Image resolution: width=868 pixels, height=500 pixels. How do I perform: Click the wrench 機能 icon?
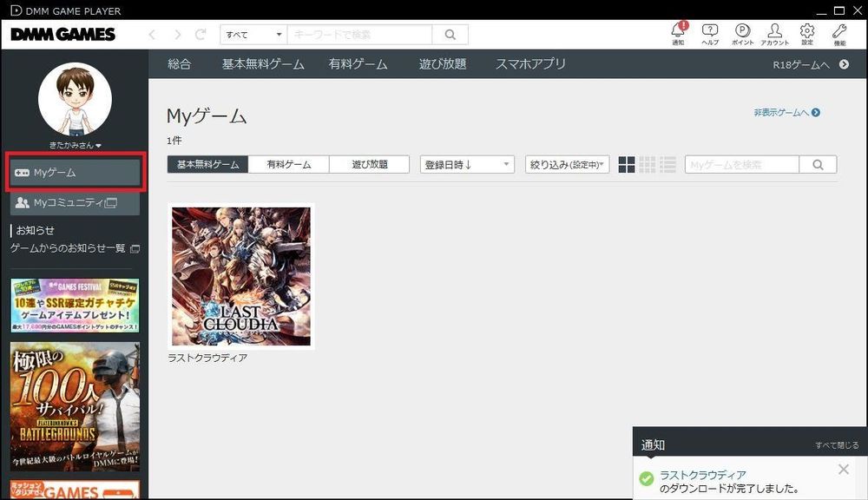838,31
